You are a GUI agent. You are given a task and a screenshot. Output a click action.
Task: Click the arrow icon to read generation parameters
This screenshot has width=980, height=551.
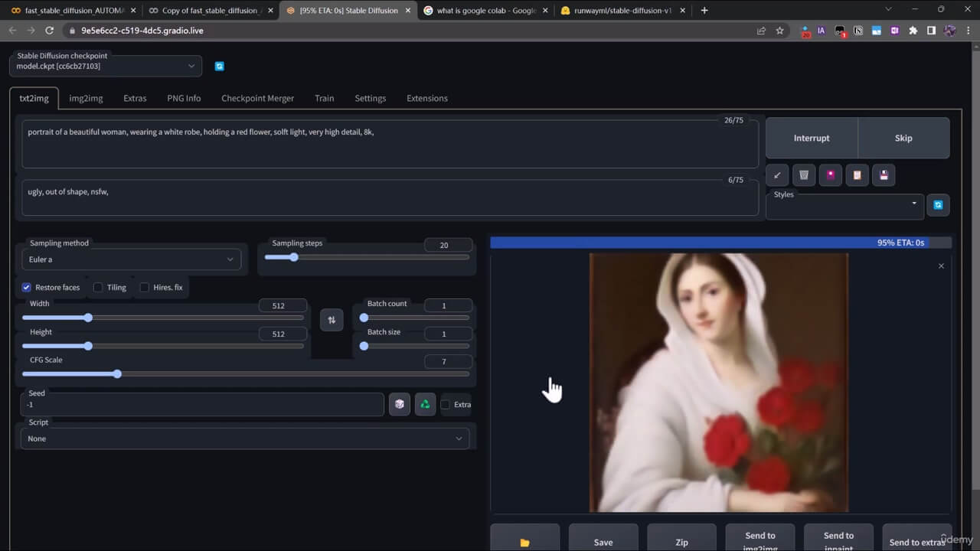point(777,175)
